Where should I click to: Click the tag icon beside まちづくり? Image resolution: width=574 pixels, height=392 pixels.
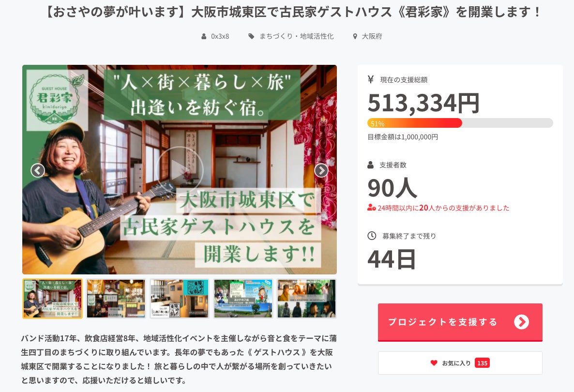click(x=251, y=36)
